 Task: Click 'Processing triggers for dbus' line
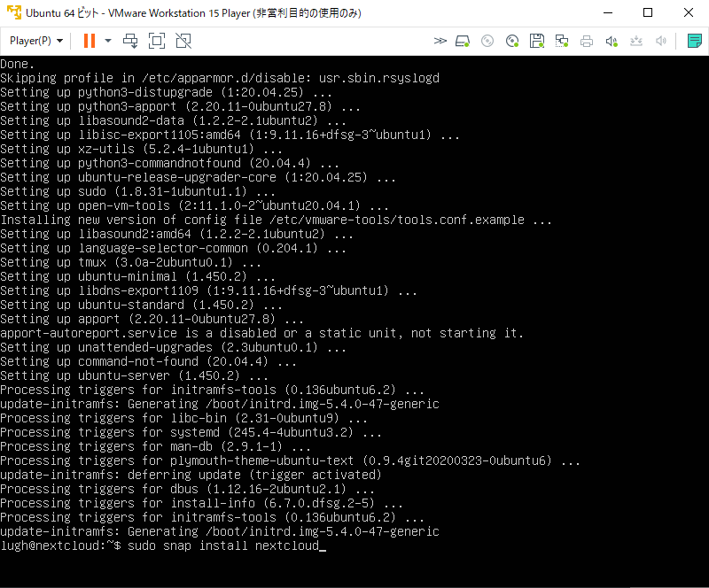click(x=188, y=489)
